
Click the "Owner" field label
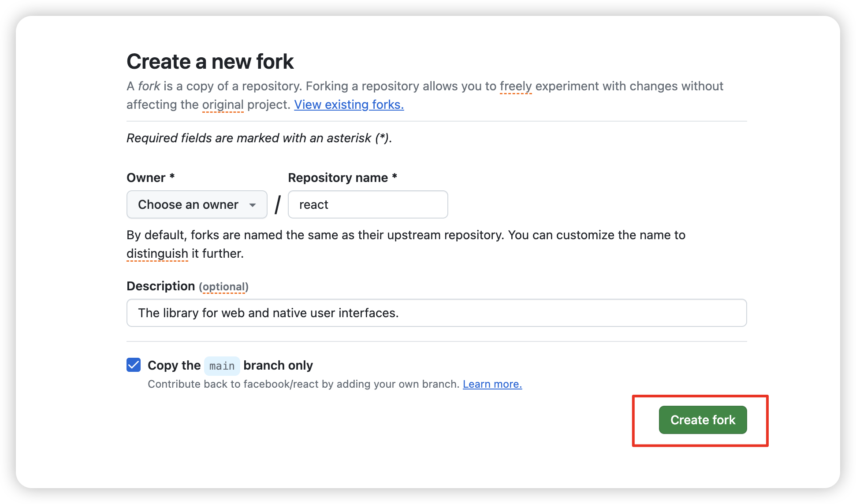(146, 178)
